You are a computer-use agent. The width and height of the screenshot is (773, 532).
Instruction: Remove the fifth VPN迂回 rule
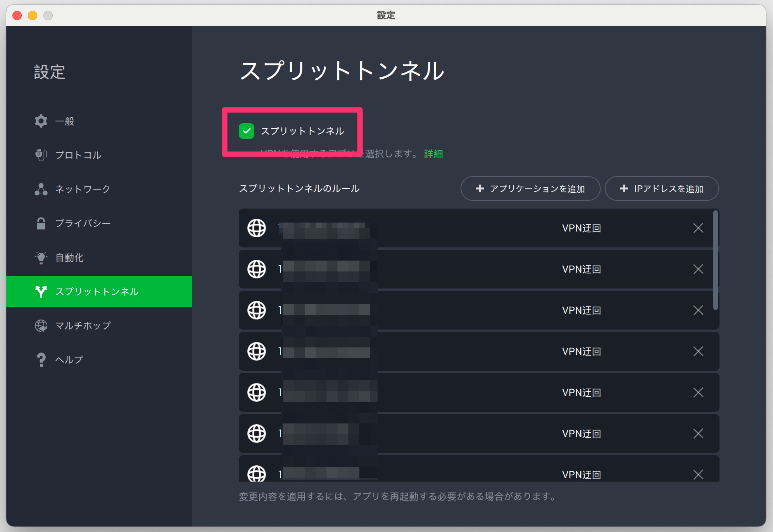[698, 392]
